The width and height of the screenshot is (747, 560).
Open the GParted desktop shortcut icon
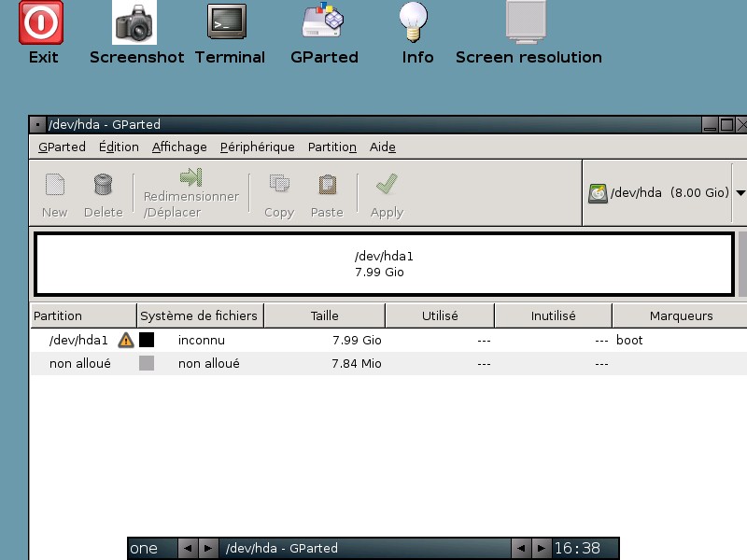click(x=323, y=20)
